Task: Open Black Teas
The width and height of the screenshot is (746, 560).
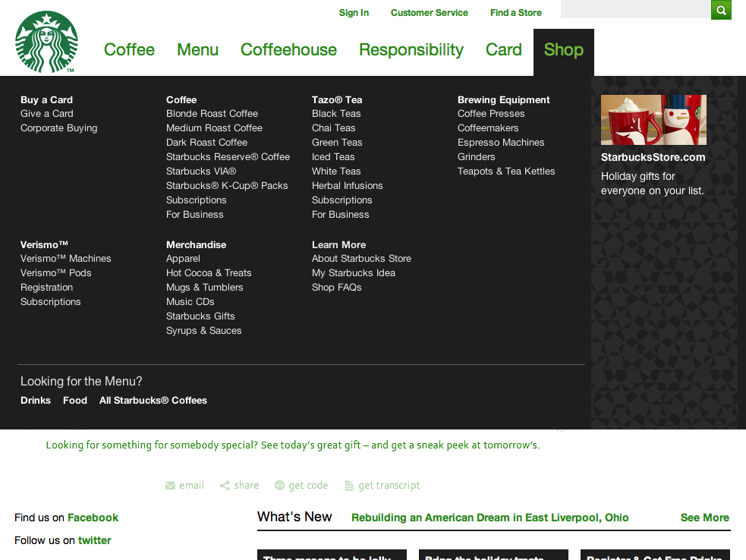Action: click(336, 114)
